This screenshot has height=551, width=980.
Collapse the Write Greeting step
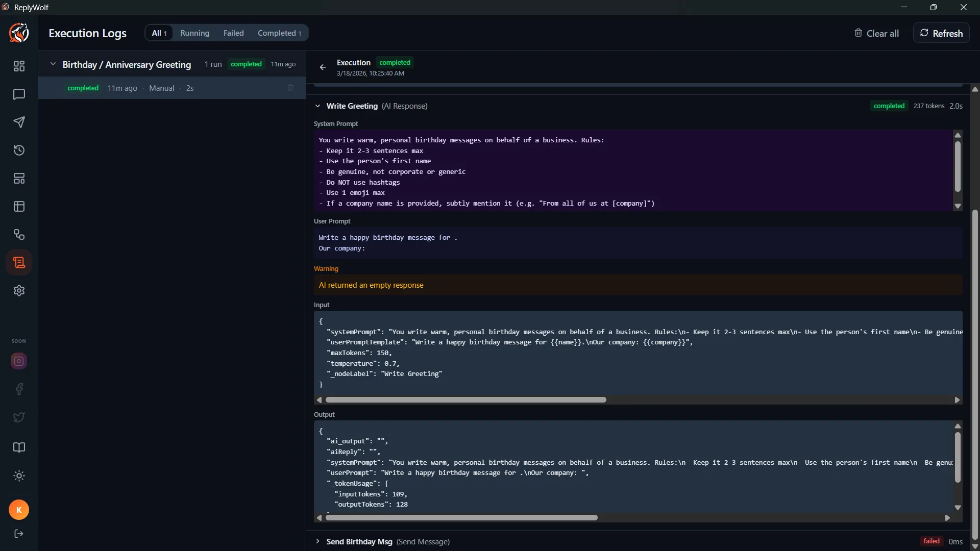click(317, 106)
